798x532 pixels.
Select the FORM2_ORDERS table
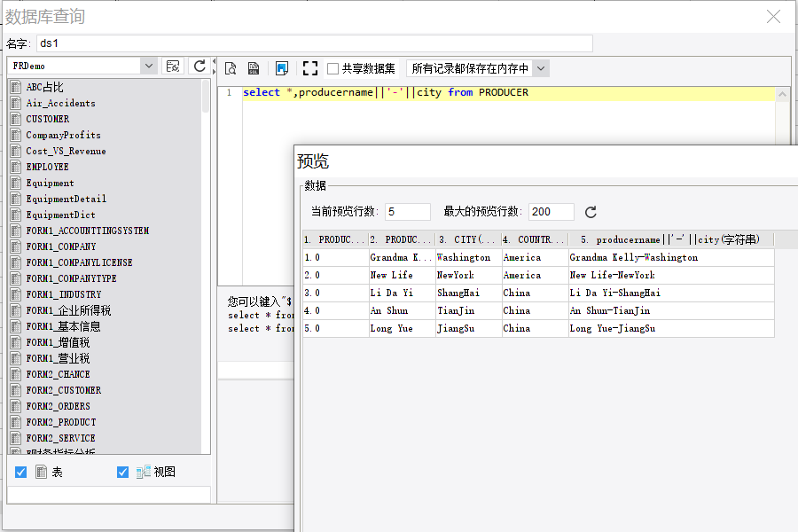[58, 406]
